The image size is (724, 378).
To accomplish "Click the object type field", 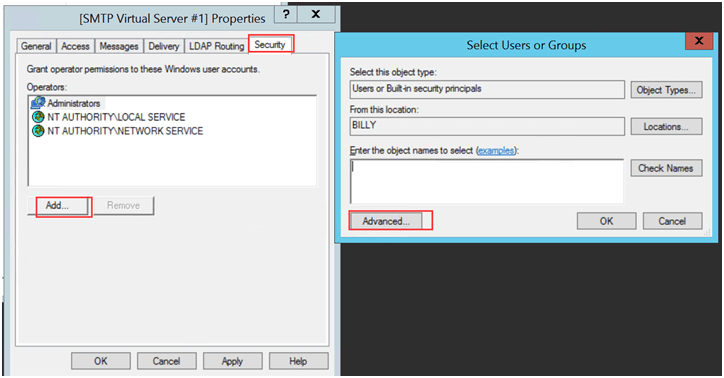I will [x=487, y=89].
